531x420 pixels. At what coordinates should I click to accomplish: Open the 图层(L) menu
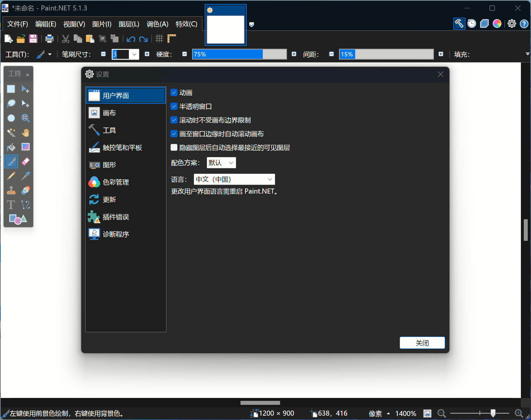[129, 24]
